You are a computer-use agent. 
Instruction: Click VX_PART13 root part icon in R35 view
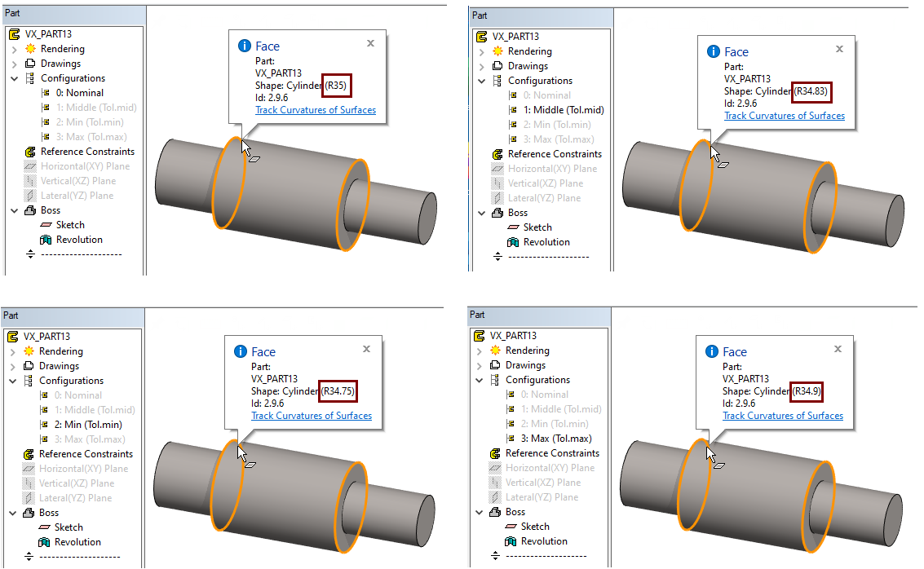[x=15, y=34]
